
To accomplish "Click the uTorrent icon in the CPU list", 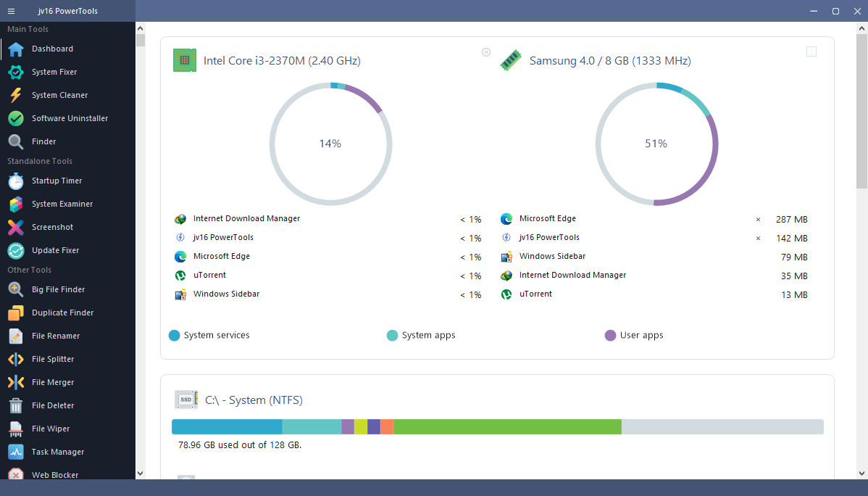I will 180,276.
